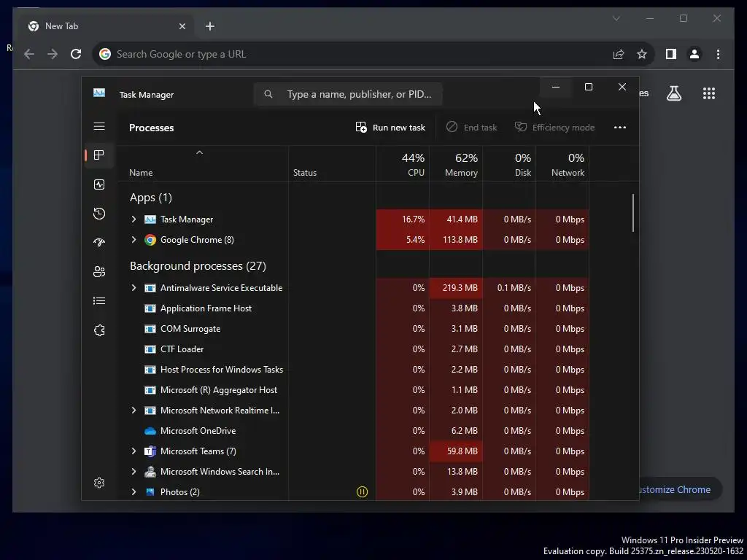Open the Task Manager hamburger navigation menu

pos(99,126)
